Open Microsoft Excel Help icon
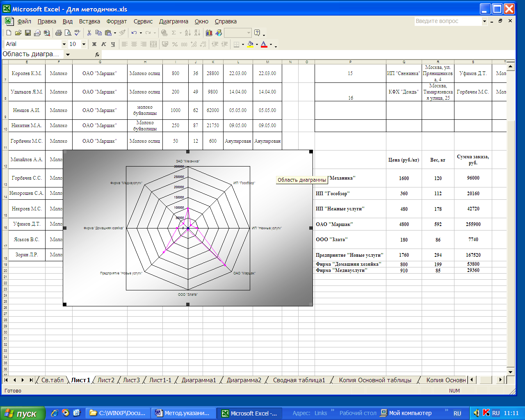 tap(257, 33)
